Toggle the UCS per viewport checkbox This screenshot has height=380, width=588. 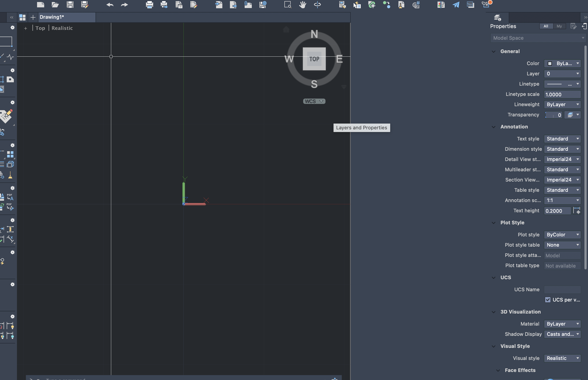[548, 300]
